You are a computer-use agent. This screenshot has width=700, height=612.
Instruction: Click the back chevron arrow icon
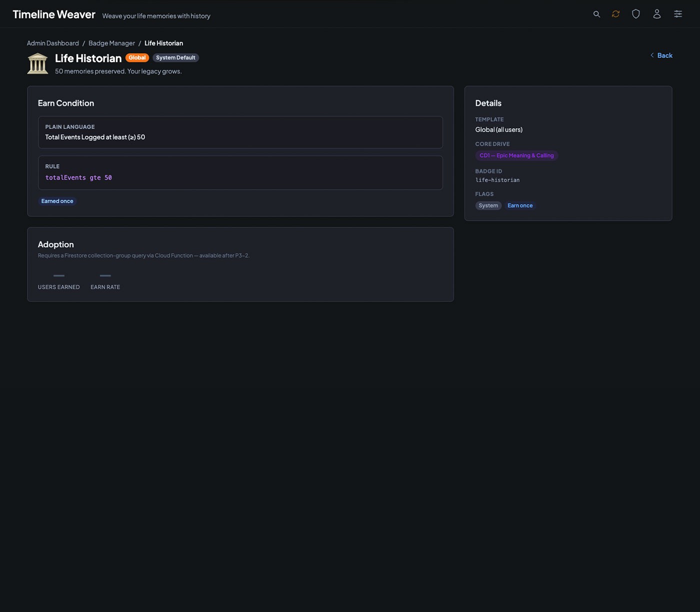pos(652,55)
